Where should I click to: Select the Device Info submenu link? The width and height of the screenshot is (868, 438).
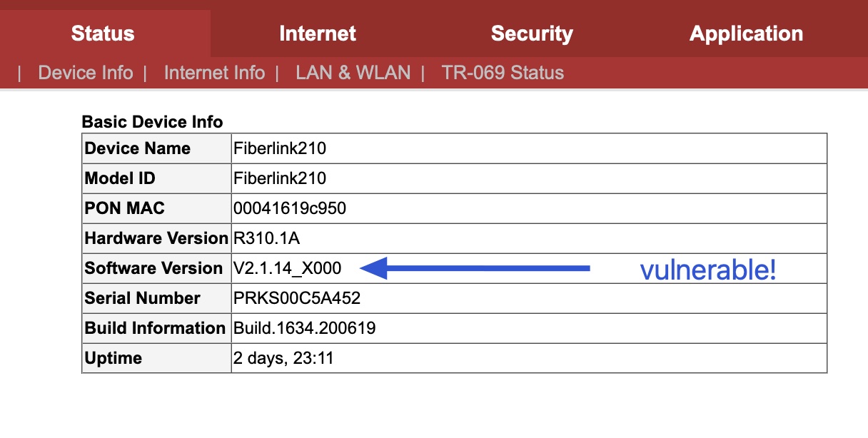point(86,73)
